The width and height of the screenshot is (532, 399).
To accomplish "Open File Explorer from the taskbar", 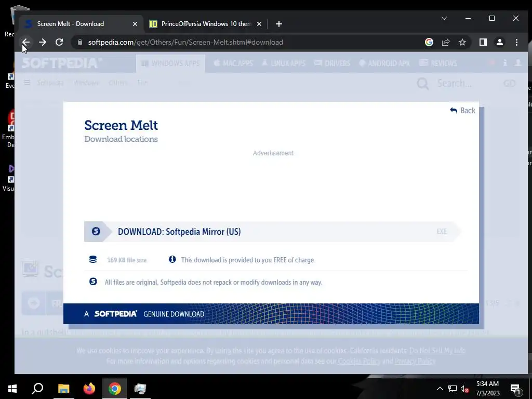I will click(64, 389).
